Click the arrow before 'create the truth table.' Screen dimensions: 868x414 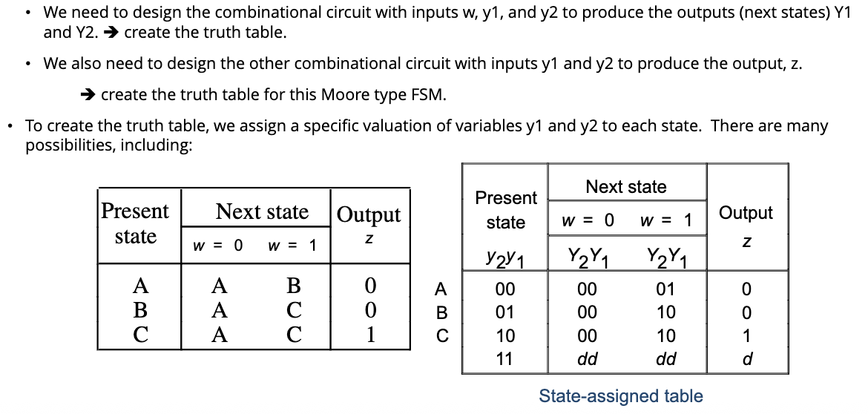click(112, 33)
